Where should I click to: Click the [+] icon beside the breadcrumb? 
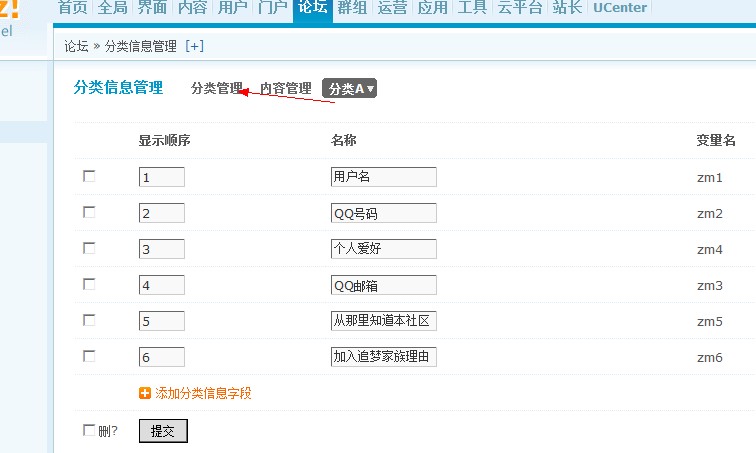[x=194, y=46]
